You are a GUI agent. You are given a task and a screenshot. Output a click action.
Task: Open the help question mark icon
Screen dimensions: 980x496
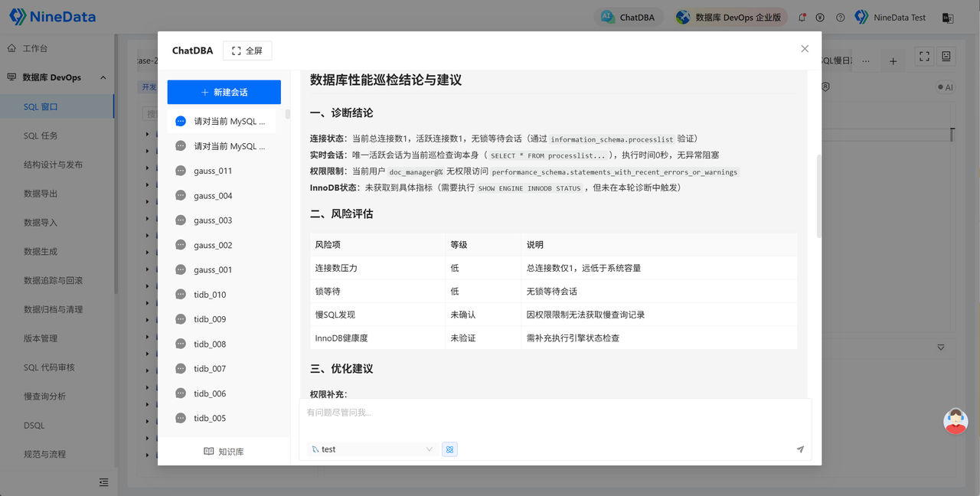pyautogui.click(x=840, y=17)
